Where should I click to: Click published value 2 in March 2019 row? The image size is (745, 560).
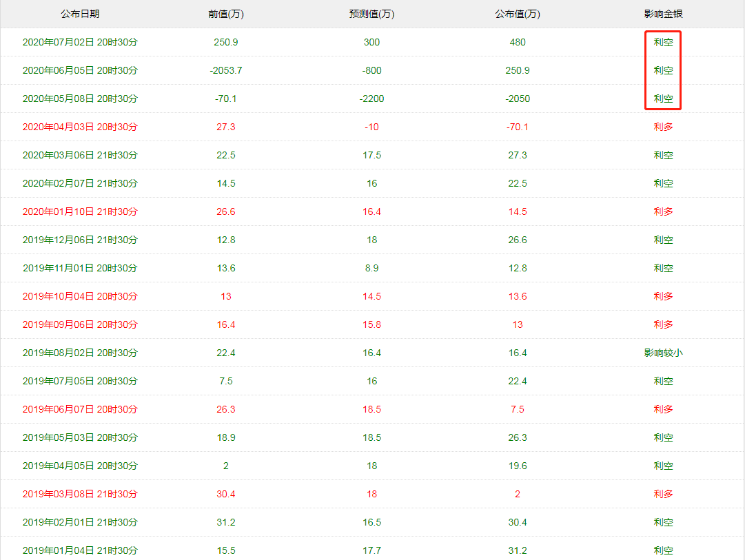518,494
